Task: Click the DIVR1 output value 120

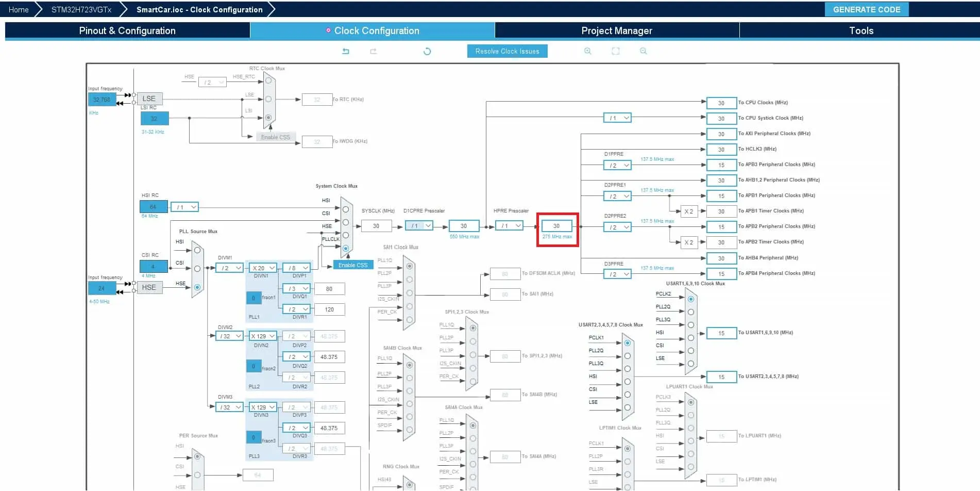Action: click(329, 309)
